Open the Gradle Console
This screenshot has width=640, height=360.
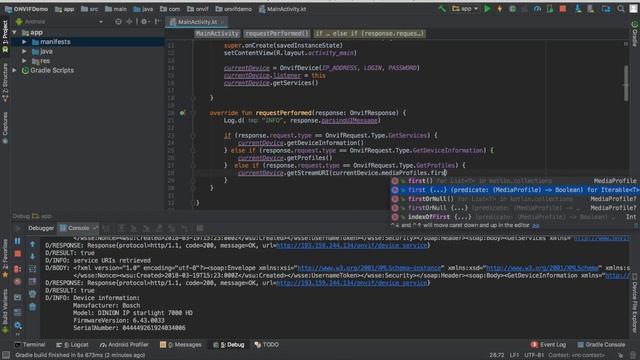click(x=601, y=345)
